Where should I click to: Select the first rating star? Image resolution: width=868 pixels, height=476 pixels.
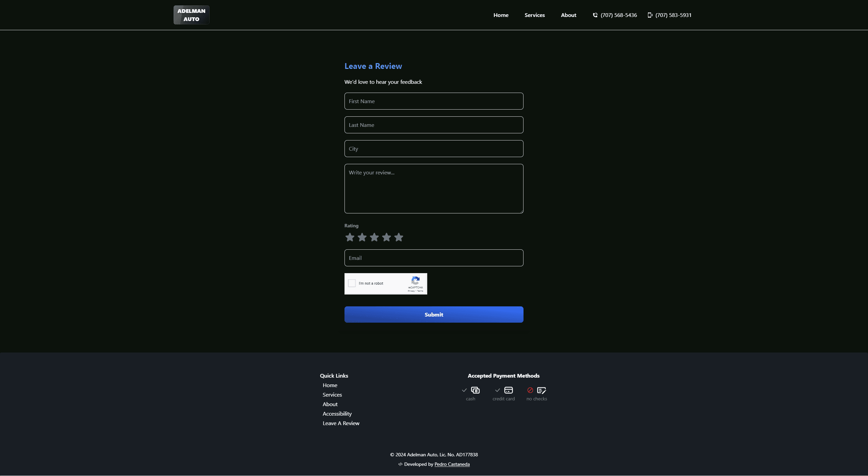click(350, 237)
